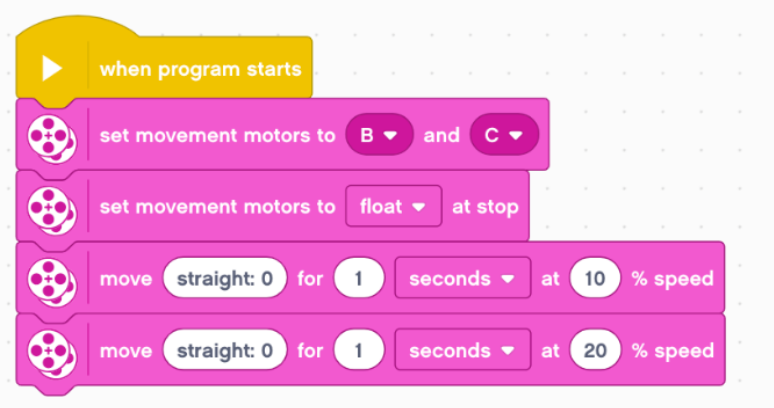Click the 'at stop' label on float block
The height and width of the screenshot is (408, 774).
(x=485, y=207)
